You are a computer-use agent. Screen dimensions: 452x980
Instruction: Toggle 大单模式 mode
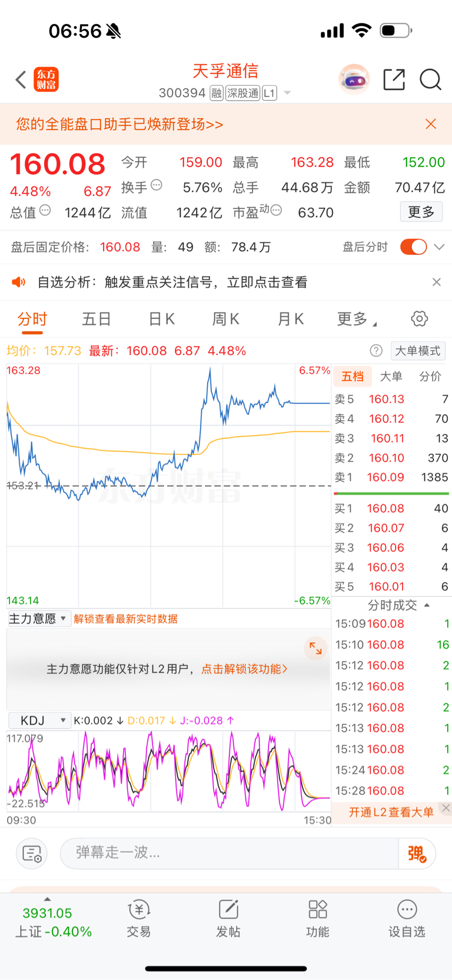pos(417,351)
